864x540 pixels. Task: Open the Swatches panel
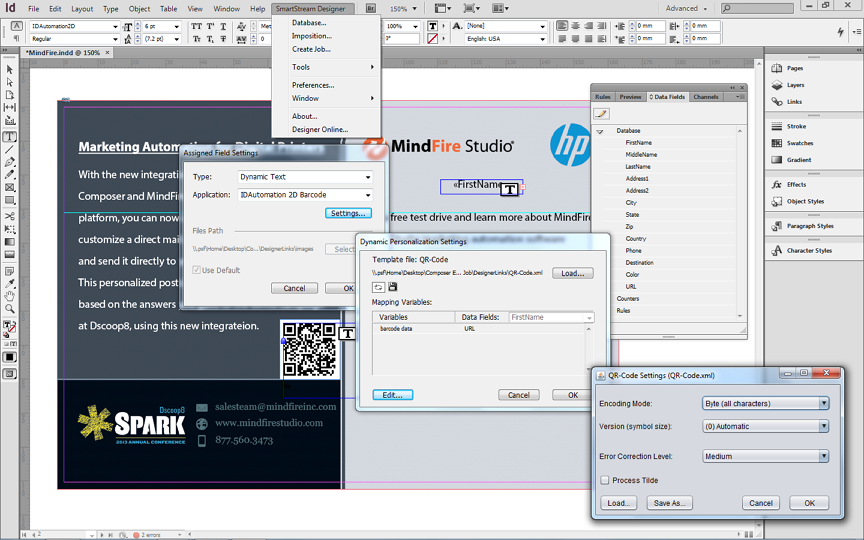(792, 143)
